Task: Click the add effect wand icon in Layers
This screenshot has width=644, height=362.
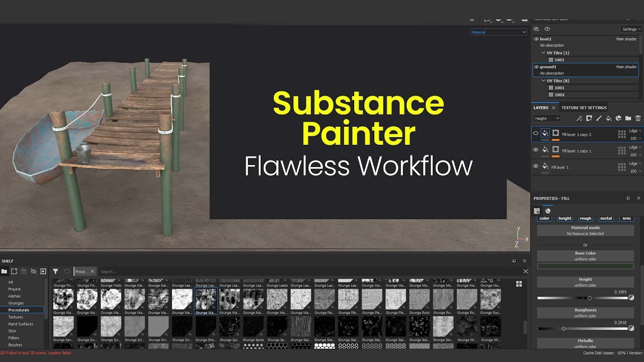Action: (x=579, y=118)
